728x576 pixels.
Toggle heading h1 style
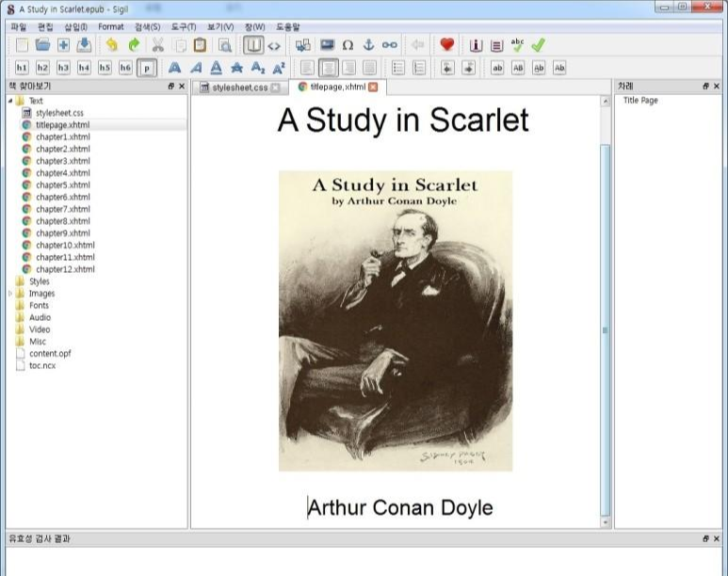(22, 68)
